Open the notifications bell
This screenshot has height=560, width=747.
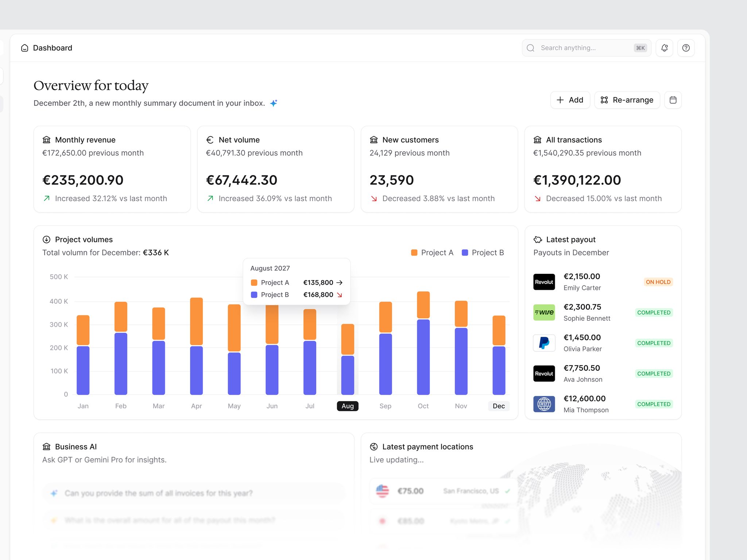click(x=664, y=48)
